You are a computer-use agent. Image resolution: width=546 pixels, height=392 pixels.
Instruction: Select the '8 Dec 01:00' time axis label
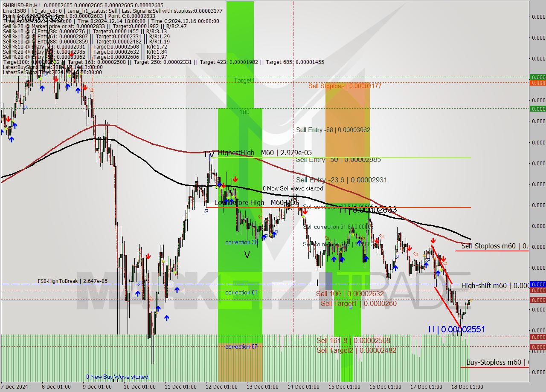point(56,387)
